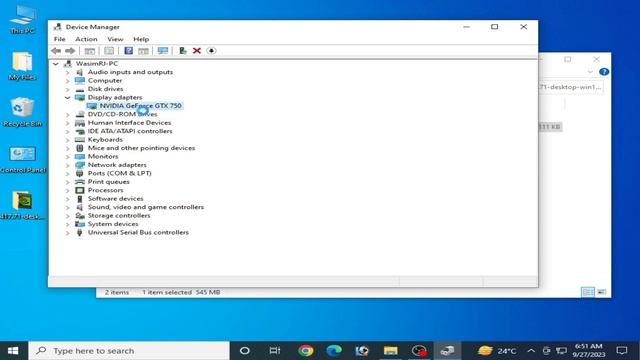Click the Update device driver toolbar icon
Viewport: 640px width, 360px height.
(182, 51)
